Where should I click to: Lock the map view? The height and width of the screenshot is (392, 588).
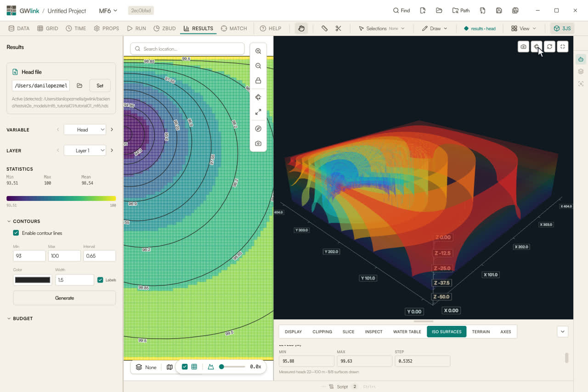click(x=258, y=81)
